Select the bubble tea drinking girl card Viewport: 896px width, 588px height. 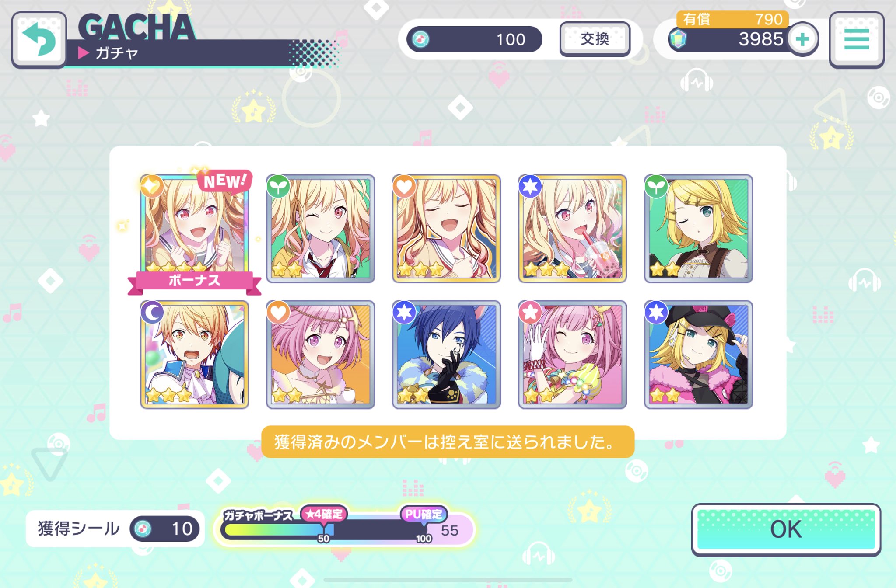572,229
